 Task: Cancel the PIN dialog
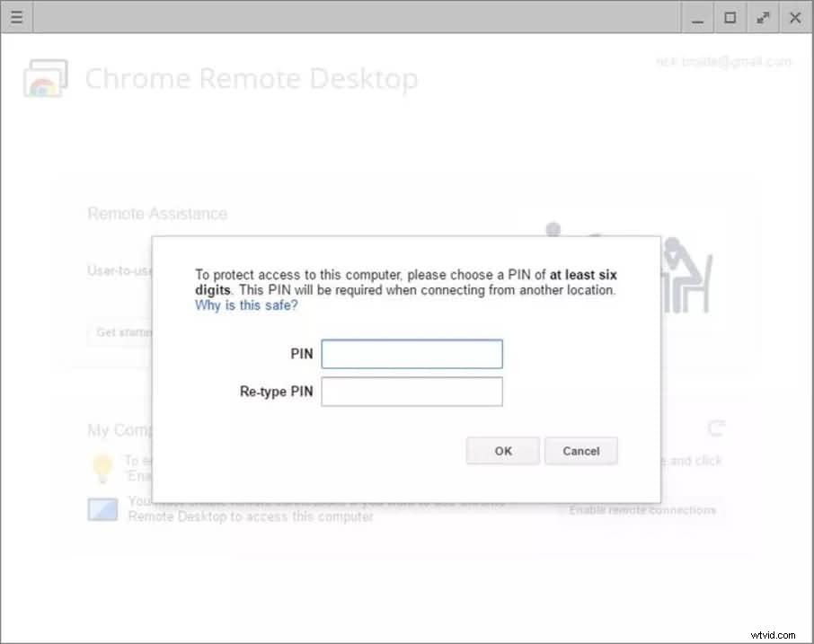point(580,451)
